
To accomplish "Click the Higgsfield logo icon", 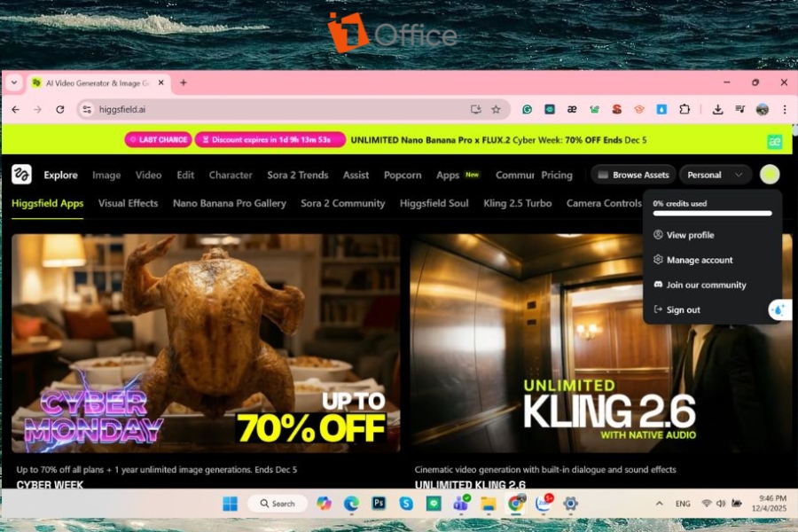I will click(21, 175).
